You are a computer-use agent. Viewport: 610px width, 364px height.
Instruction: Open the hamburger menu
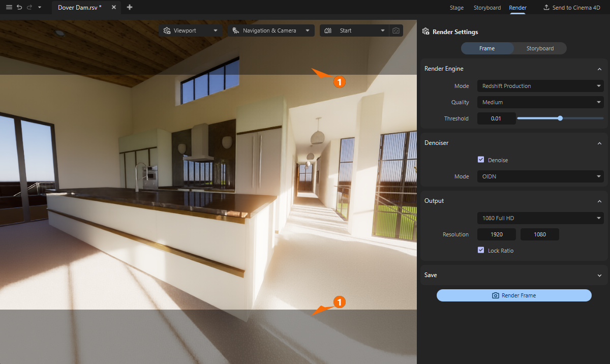[9, 7]
